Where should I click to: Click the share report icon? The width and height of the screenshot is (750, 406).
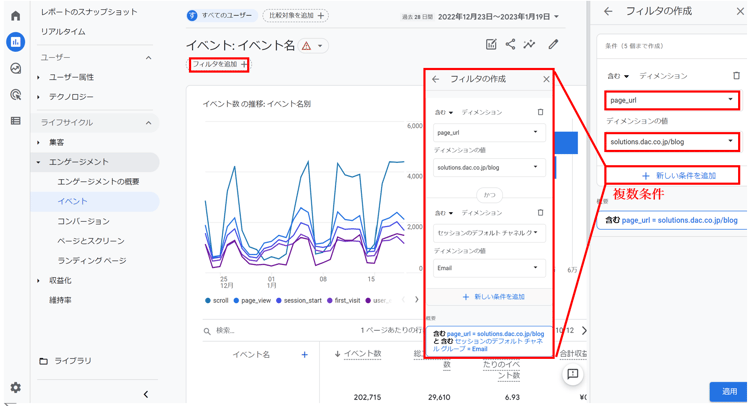click(510, 44)
